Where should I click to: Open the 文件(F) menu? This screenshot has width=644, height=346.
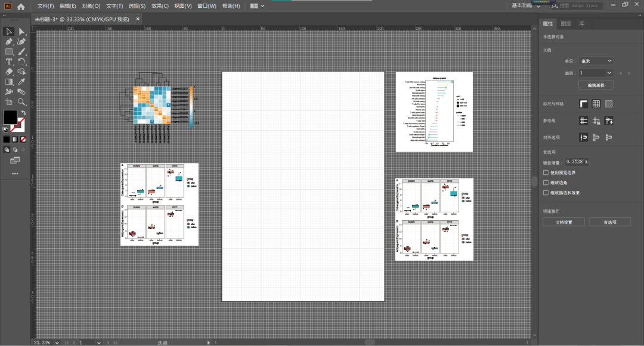coord(45,6)
